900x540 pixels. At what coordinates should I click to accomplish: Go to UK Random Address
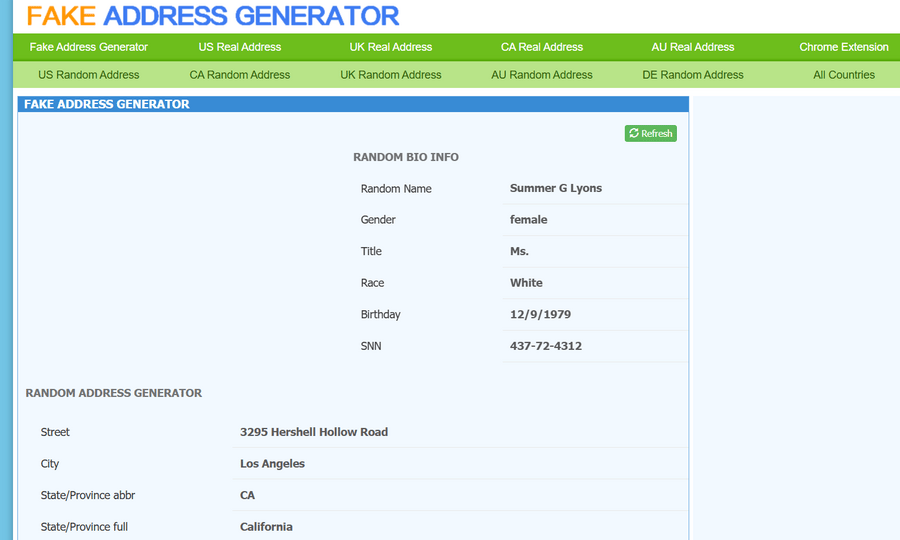tap(391, 75)
